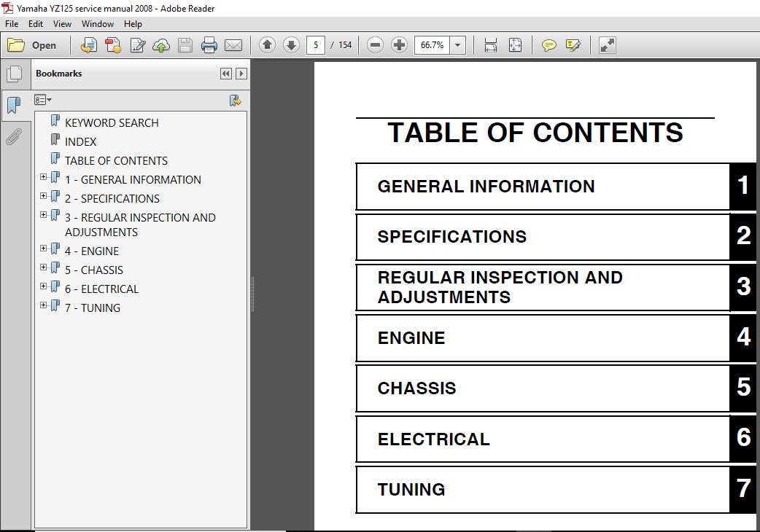This screenshot has height=532, width=760.
Task: Expand the 2 - SPECIFICATIONS bookmark
Action: pyautogui.click(x=44, y=196)
